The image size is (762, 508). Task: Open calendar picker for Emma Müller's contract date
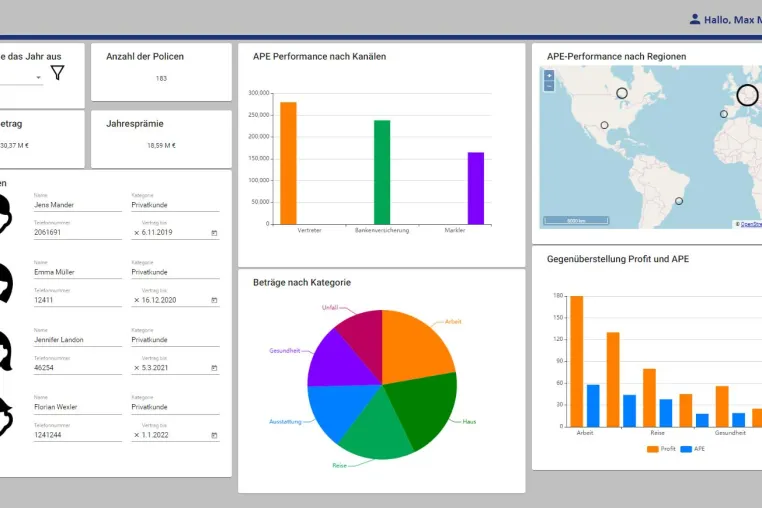click(214, 300)
